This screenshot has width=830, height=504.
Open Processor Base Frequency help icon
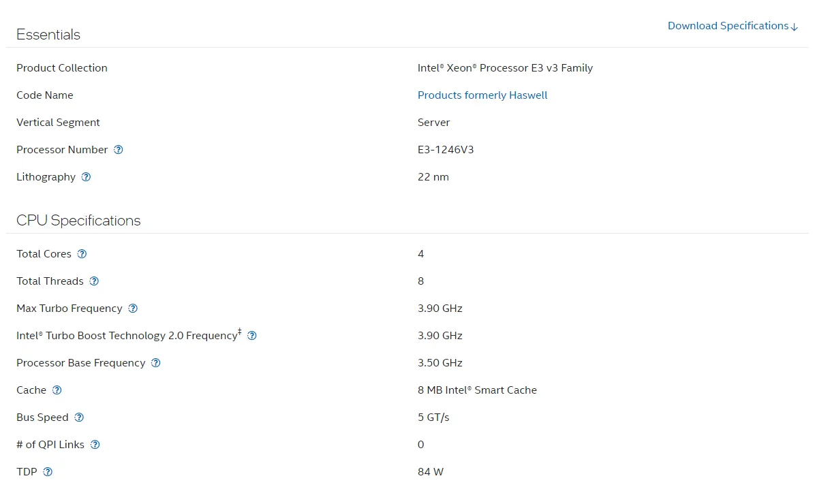(x=155, y=363)
